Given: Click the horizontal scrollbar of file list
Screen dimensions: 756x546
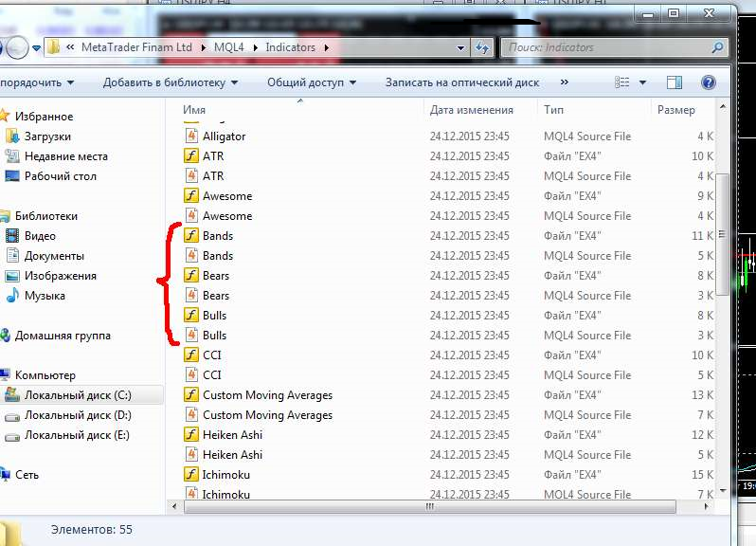Looking at the screenshot, I should point(429,506).
